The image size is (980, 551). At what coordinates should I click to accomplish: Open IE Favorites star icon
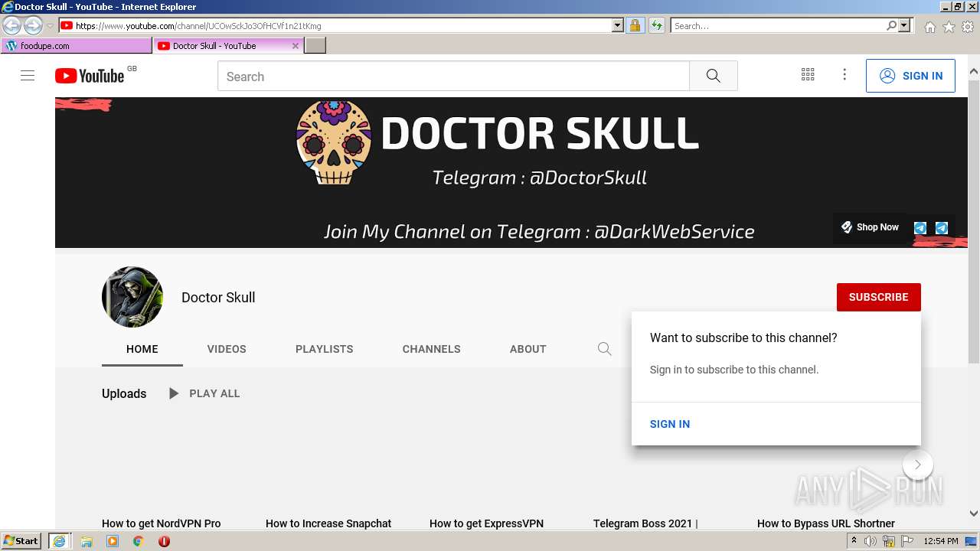pos(949,27)
